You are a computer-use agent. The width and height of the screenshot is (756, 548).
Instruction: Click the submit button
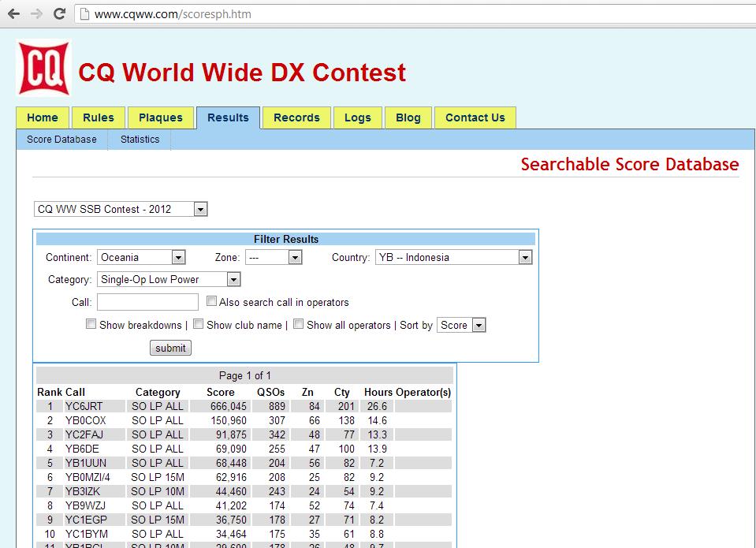point(170,348)
